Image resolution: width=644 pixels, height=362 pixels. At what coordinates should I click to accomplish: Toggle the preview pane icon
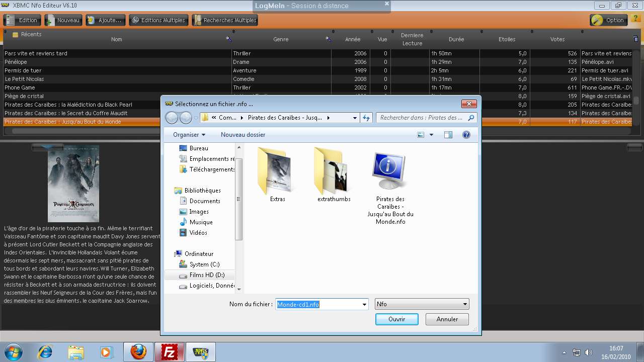[x=448, y=135]
